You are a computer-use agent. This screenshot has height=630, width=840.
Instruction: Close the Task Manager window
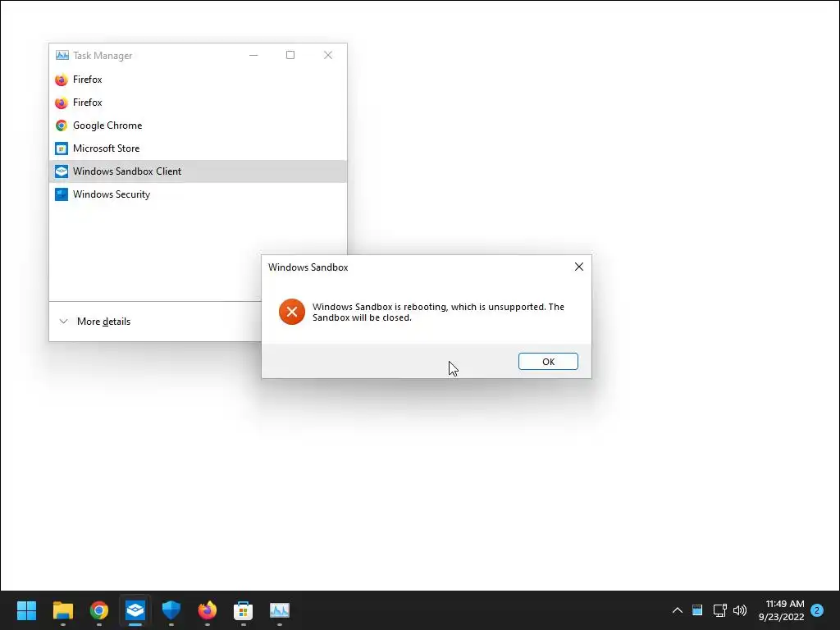click(328, 55)
